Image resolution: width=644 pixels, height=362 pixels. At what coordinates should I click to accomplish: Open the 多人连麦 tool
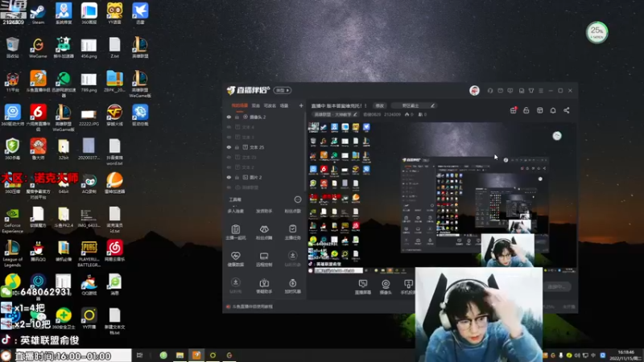[x=235, y=211]
